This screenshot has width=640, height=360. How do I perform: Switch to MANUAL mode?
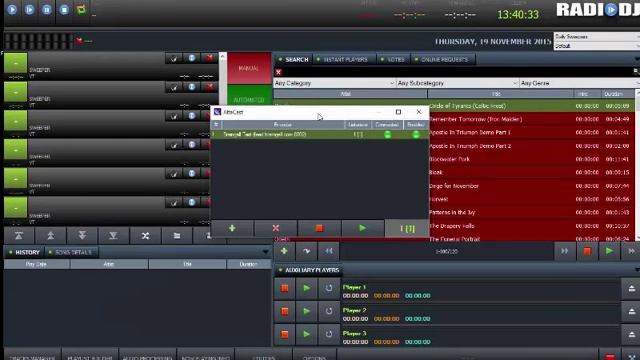[249, 68]
